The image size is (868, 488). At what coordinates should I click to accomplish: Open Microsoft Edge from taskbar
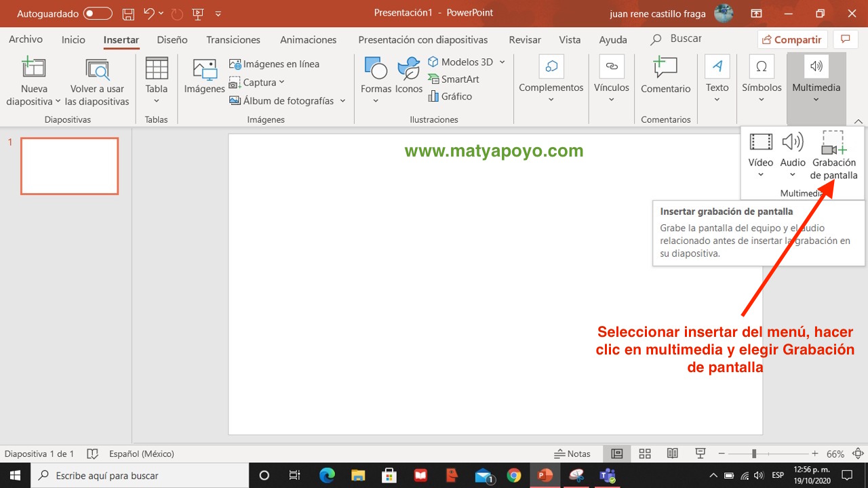(327, 475)
